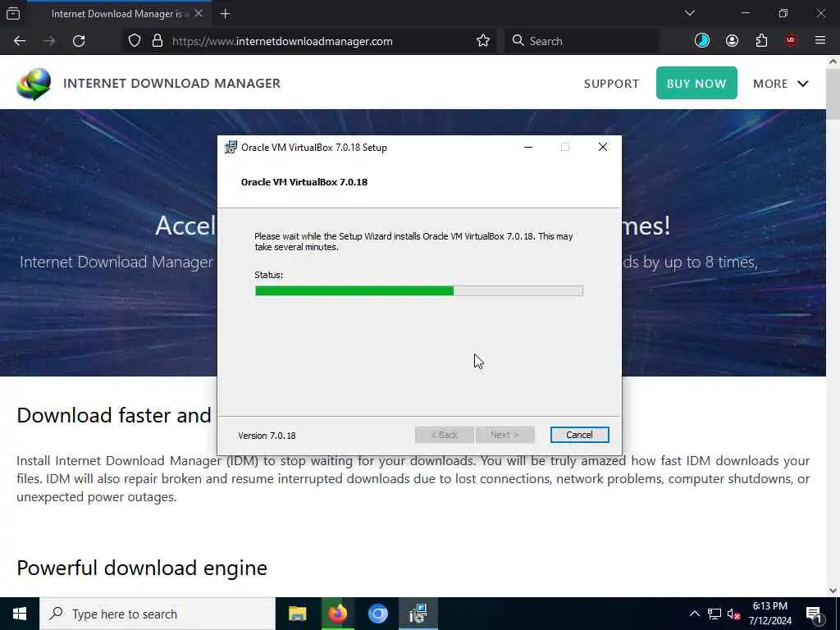Click INTERNET DOWNLOAD MANAGER site title
The height and width of the screenshot is (630, 840).
pos(172,84)
